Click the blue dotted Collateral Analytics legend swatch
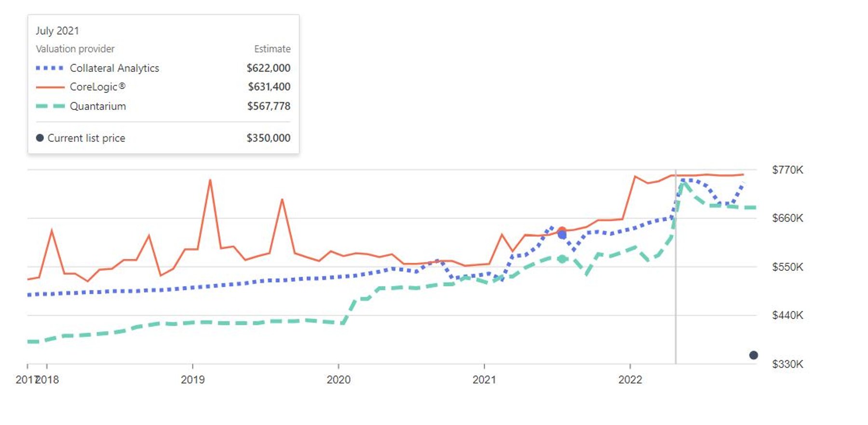868x425 pixels. click(50, 68)
